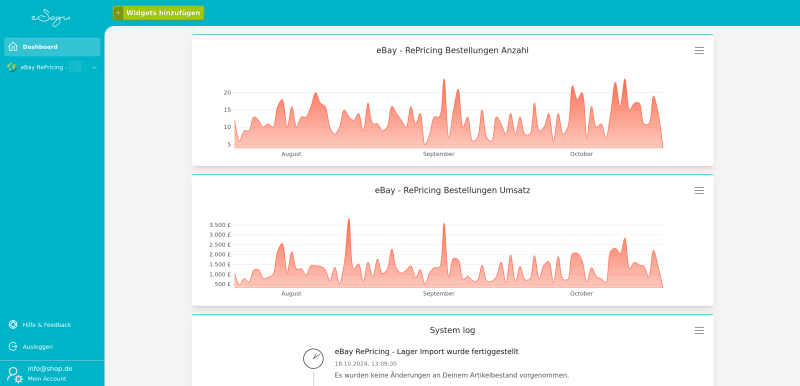Click Lager Import wurde fertiggestellt log entry
The image size is (800, 386).
pos(427,351)
